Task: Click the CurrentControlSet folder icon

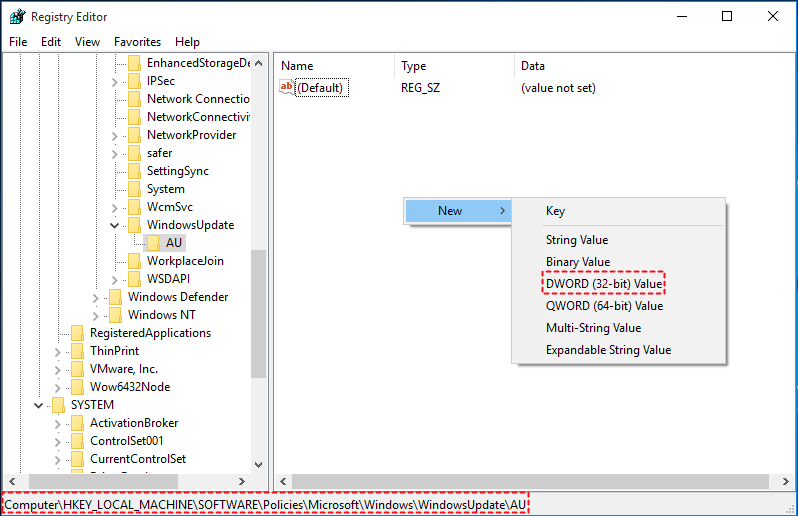Action: pyautogui.click(x=77, y=459)
